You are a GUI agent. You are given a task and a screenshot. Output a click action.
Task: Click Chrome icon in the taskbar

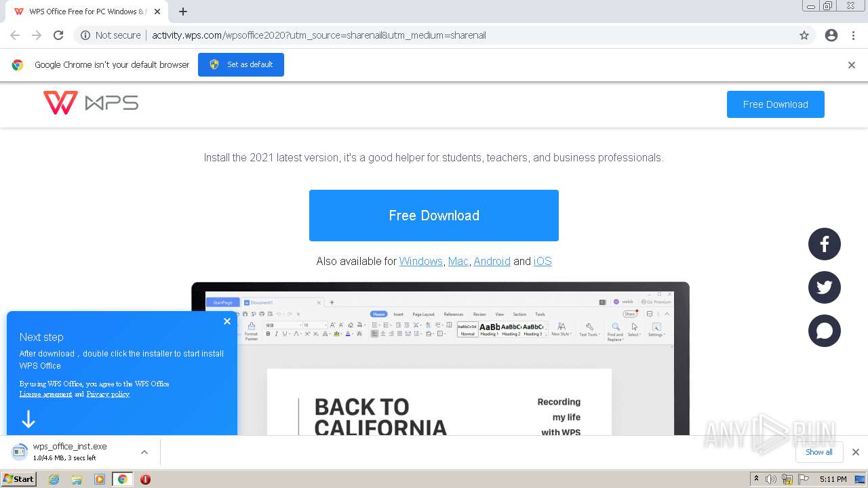(x=122, y=479)
